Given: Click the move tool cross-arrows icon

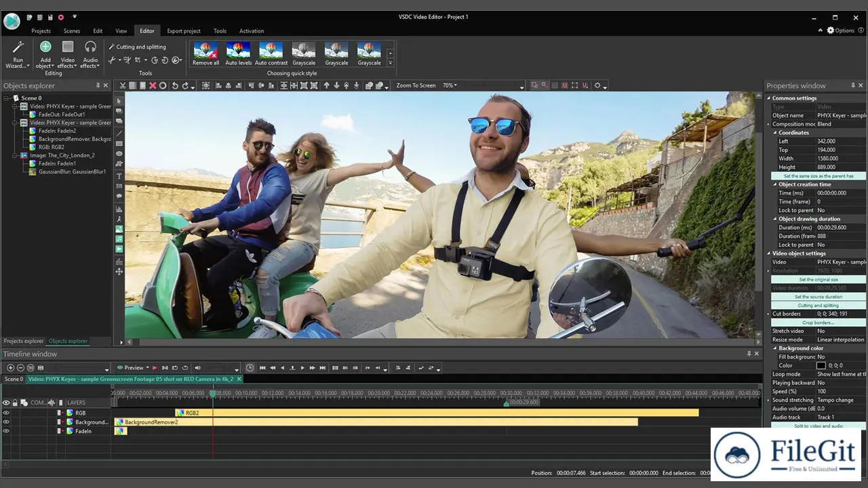Looking at the screenshot, I should coord(119,272).
